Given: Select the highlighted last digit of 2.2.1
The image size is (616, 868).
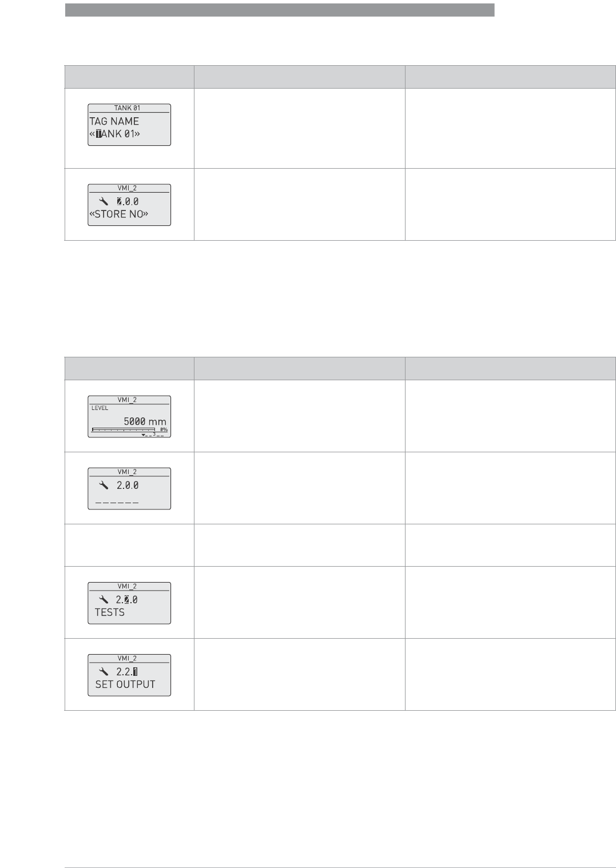Looking at the screenshot, I should pyautogui.click(x=135, y=672).
